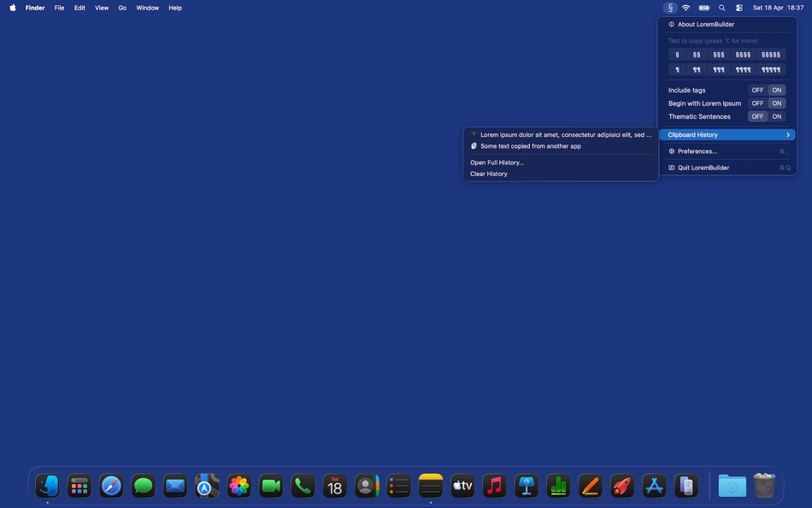Open Contacts from the Dock

[x=367, y=486]
